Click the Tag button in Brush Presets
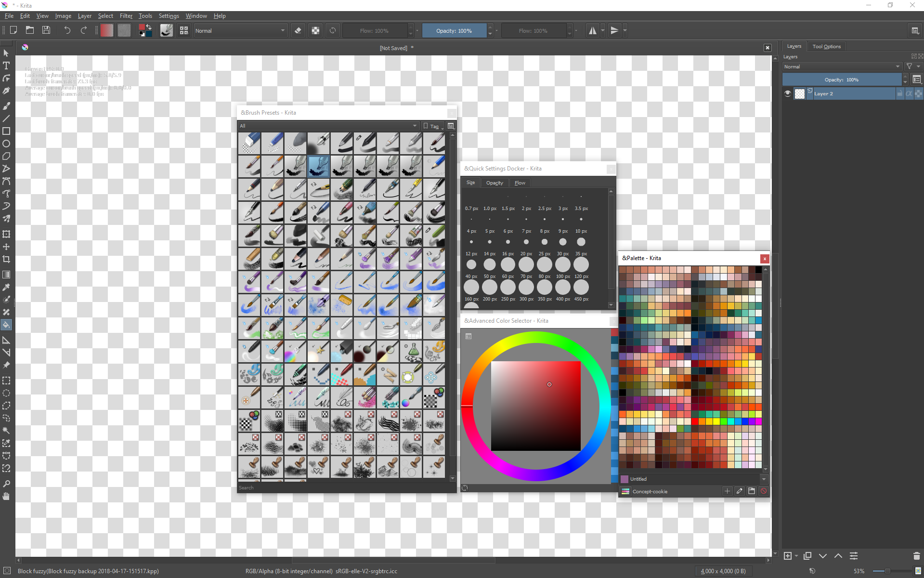This screenshot has height=578, width=924. (432, 126)
